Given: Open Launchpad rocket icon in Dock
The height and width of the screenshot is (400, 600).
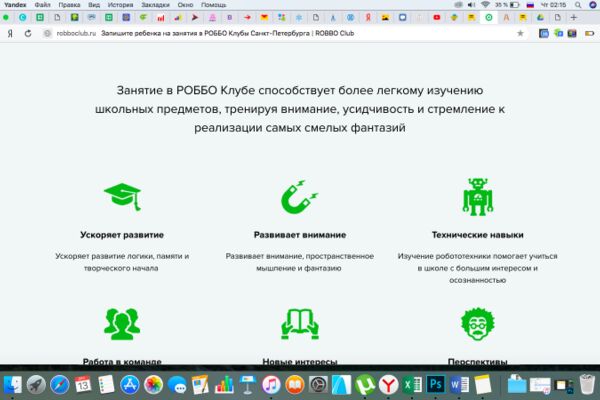Looking at the screenshot, I should 36,384.
